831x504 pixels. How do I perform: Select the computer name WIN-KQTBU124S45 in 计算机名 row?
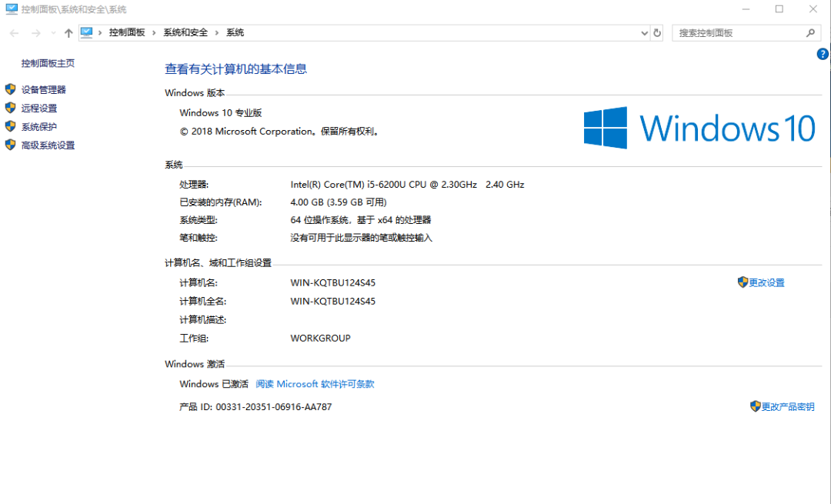[333, 283]
